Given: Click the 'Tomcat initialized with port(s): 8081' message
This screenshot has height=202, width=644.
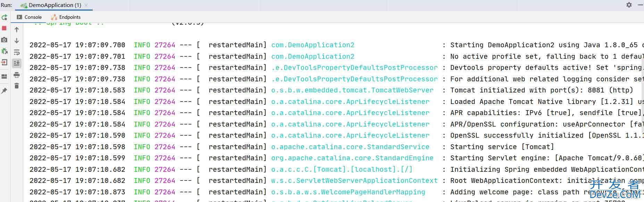Looking at the screenshot, I should (542, 90).
